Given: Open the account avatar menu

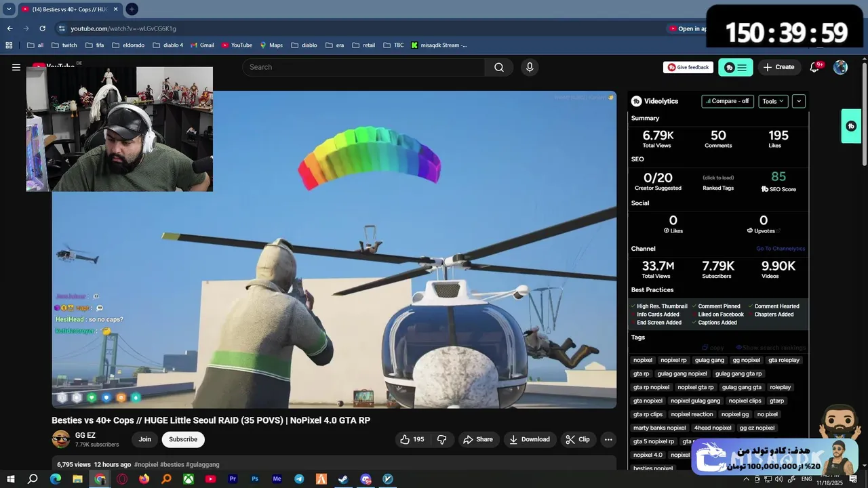Looking at the screenshot, I should [x=840, y=67].
